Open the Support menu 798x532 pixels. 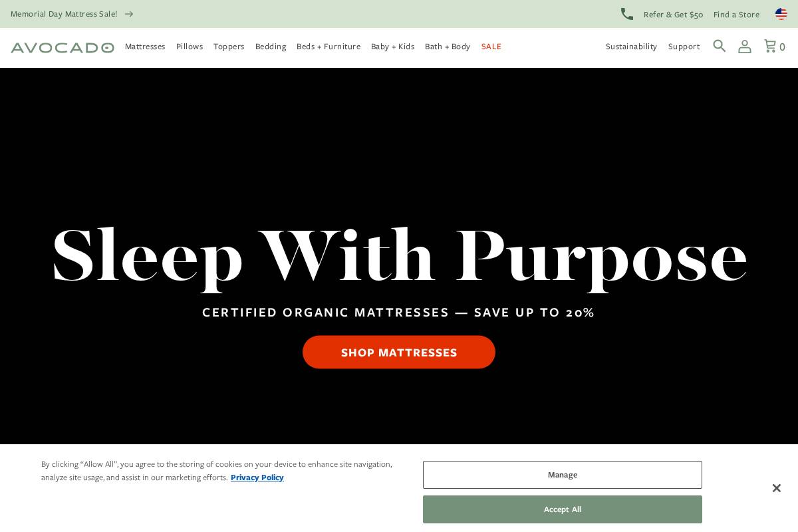point(684,47)
